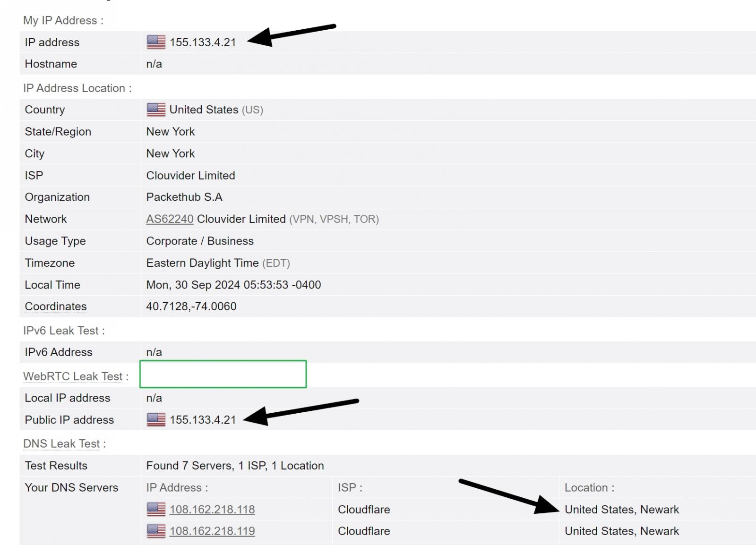Click the US flag beside IP address 155.133.4.21
The width and height of the screenshot is (756, 545).
156,42
